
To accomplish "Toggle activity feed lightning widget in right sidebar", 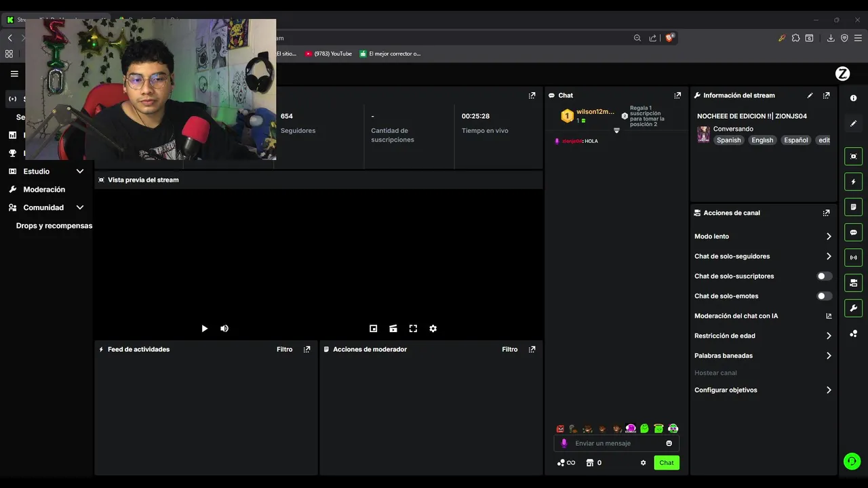I will click(853, 182).
